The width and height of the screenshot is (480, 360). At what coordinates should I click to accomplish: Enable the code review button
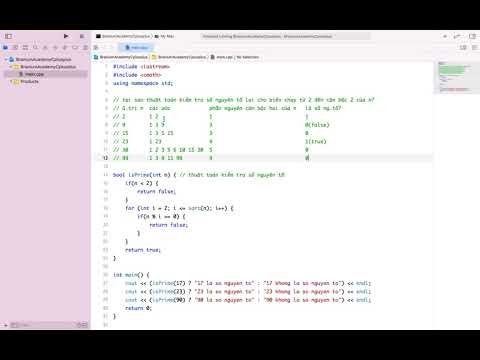[x=457, y=36]
